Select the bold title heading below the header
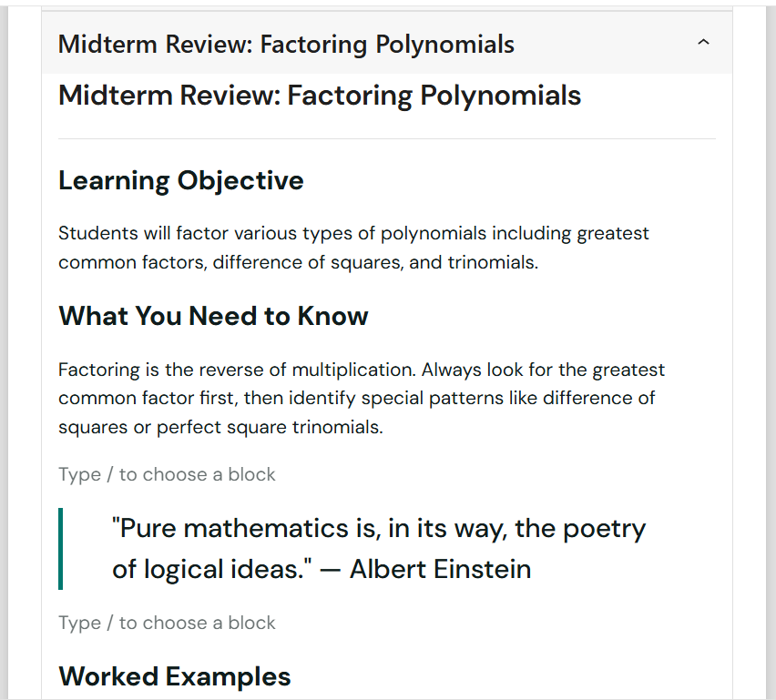776x700 pixels. pos(319,96)
